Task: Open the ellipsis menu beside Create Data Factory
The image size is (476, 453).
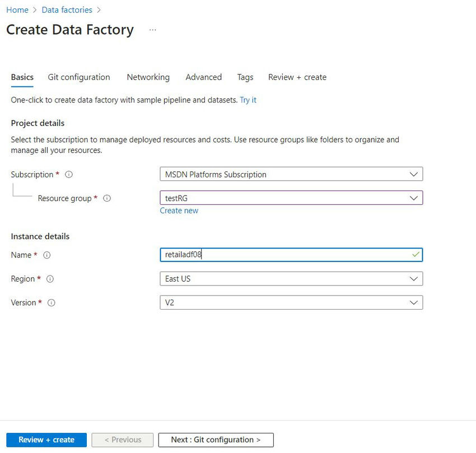Action: 153,30
